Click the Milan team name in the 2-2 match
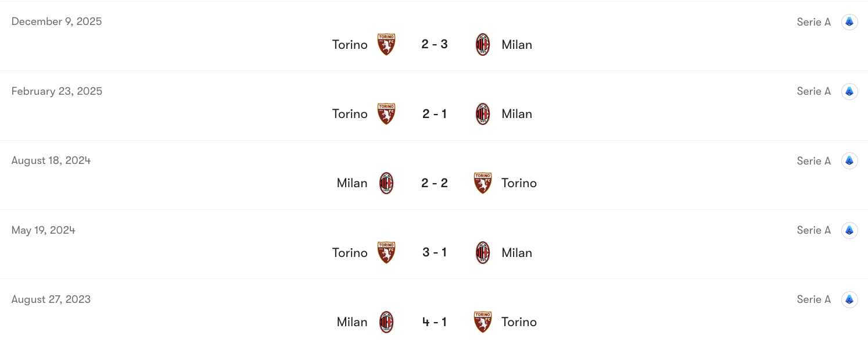This screenshot has height=343, width=868. click(x=351, y=183)
